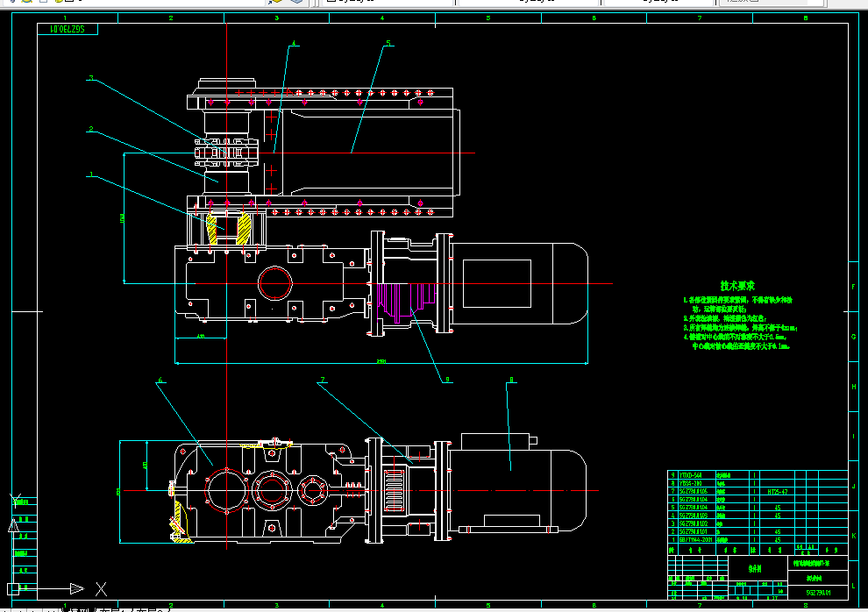Click the UCS X axis label
Screen dimensions: 868x612
[x=101, y=589]
